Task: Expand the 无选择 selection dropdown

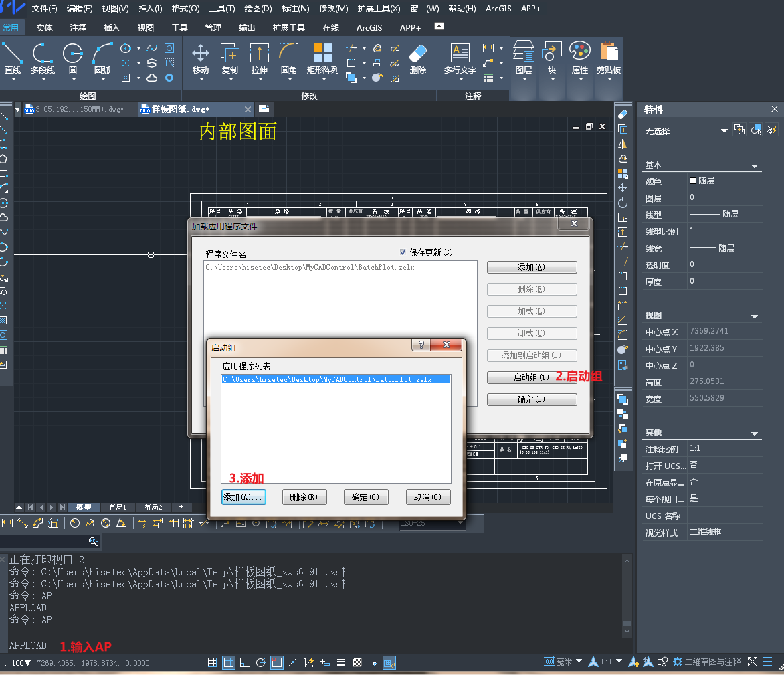Action: click(x=724, y=131)
